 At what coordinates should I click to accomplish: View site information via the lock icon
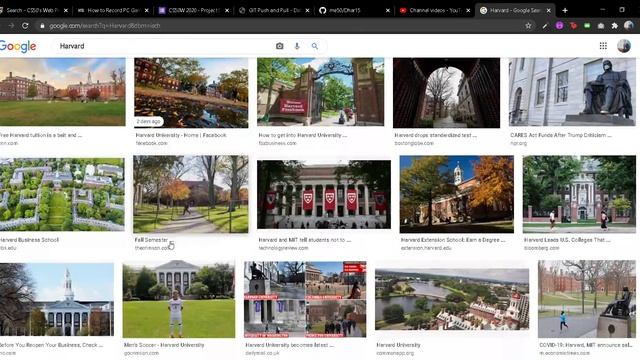pos(42,26)
